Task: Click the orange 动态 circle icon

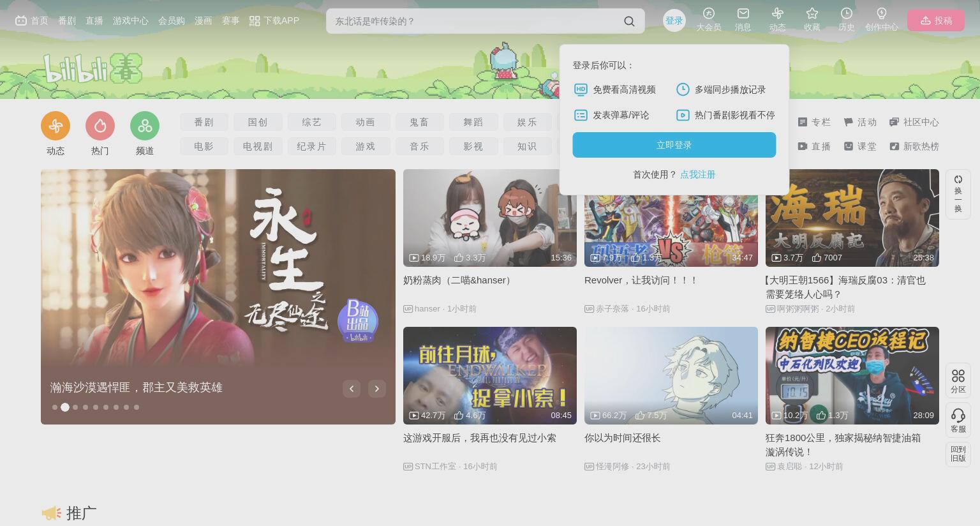Action: (56, 126)
